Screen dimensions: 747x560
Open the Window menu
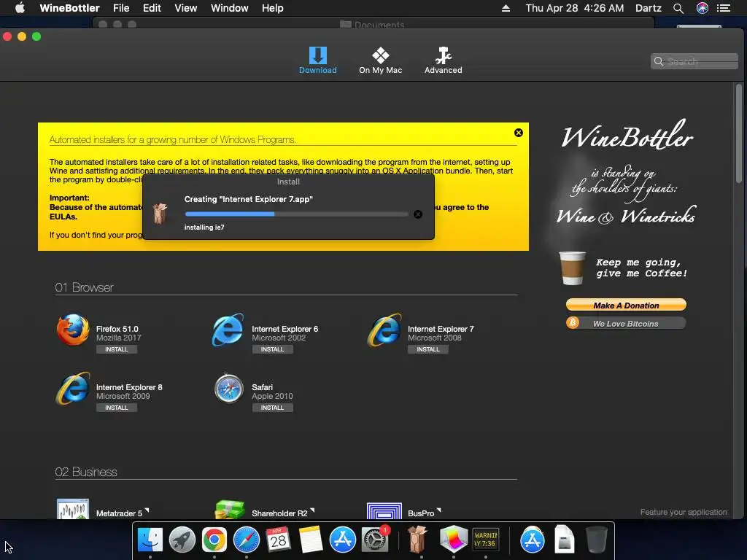(x=230, y=8)
